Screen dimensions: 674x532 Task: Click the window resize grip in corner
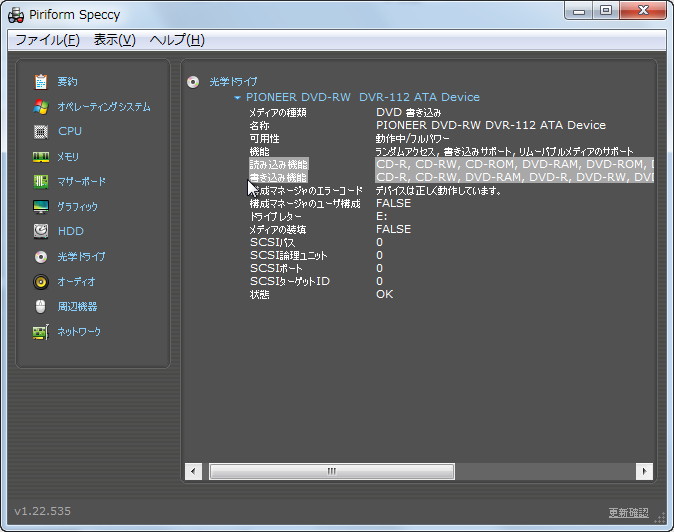(660, 517)
